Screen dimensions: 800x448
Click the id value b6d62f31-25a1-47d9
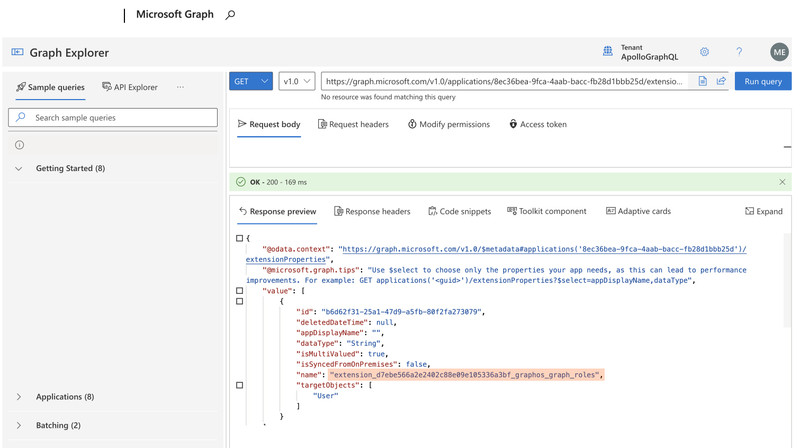[401, 312]
